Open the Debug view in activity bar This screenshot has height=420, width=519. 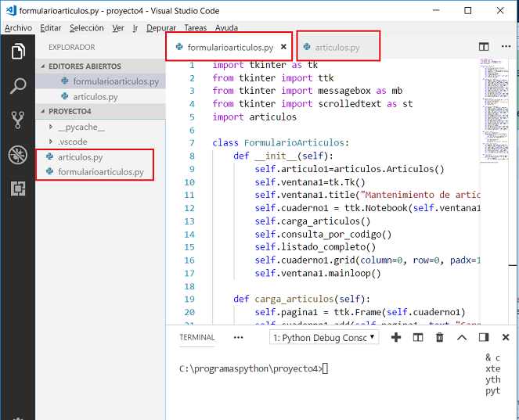[18, 154]
